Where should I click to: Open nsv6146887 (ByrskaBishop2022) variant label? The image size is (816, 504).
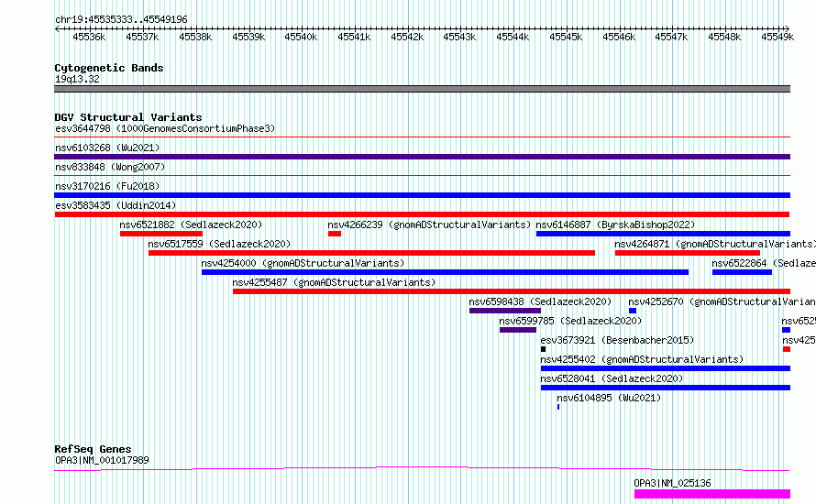coord(615,225)
